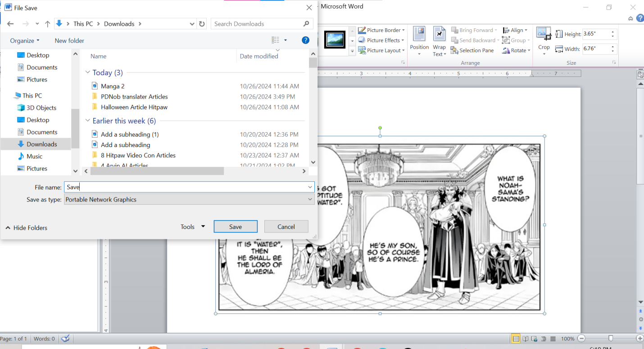This screenshot has height=349, width=644.
Task: Expand the address bar history dropdown
Action: click(x=192, y=23)
